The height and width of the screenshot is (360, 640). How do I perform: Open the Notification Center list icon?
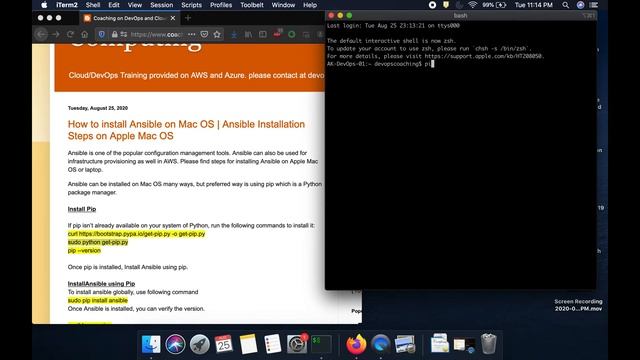point(594,5)
